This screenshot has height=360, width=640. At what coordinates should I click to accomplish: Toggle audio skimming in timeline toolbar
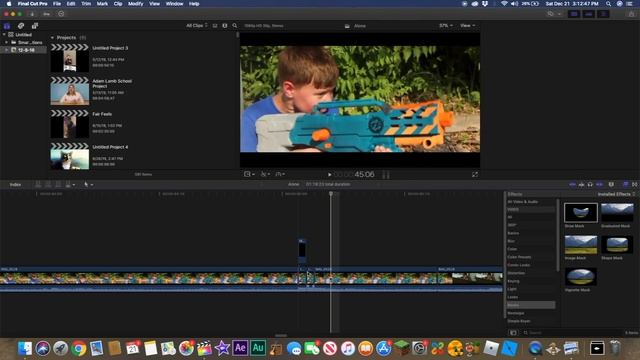coord(581,184)
